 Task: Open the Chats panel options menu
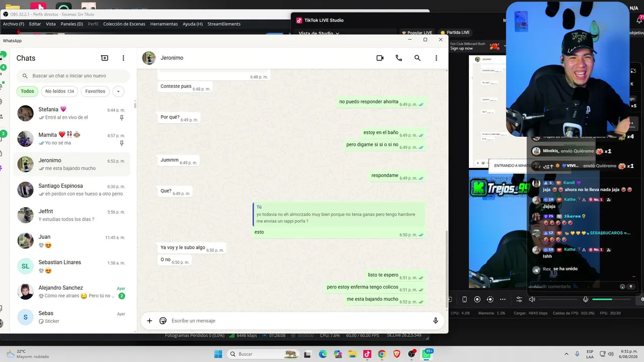coord(123,58)
